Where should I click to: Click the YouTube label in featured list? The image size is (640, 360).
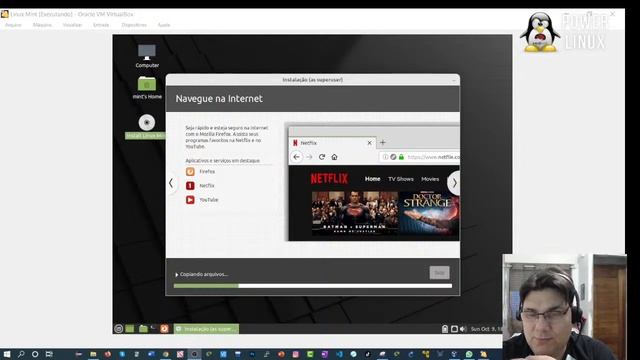point(209,200)
